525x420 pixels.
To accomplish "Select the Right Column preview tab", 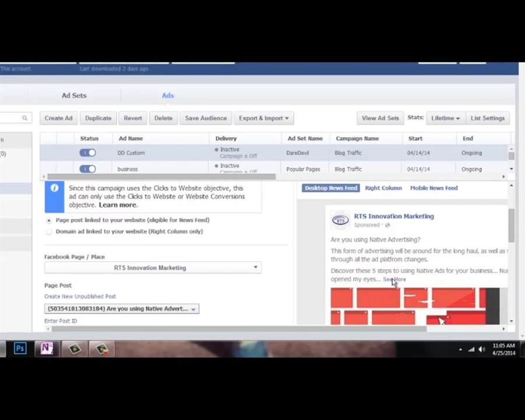I will [383, 188].
